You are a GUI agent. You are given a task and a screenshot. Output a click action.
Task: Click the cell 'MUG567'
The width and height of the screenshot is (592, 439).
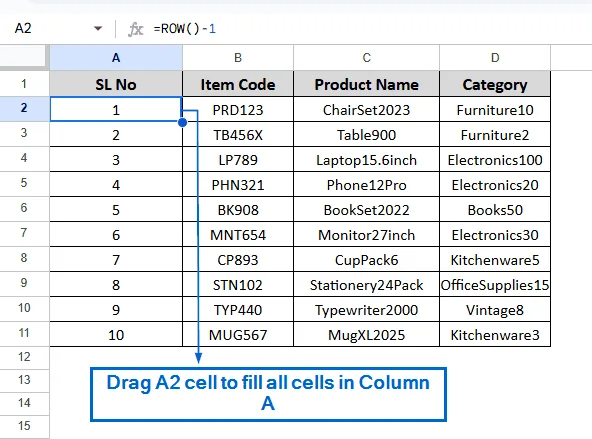[238, 334]
